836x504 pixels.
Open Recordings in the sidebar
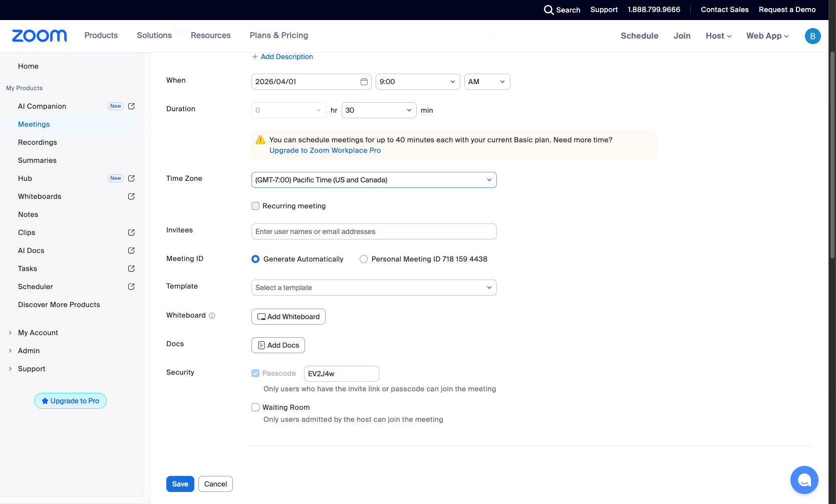click(38, 142)
